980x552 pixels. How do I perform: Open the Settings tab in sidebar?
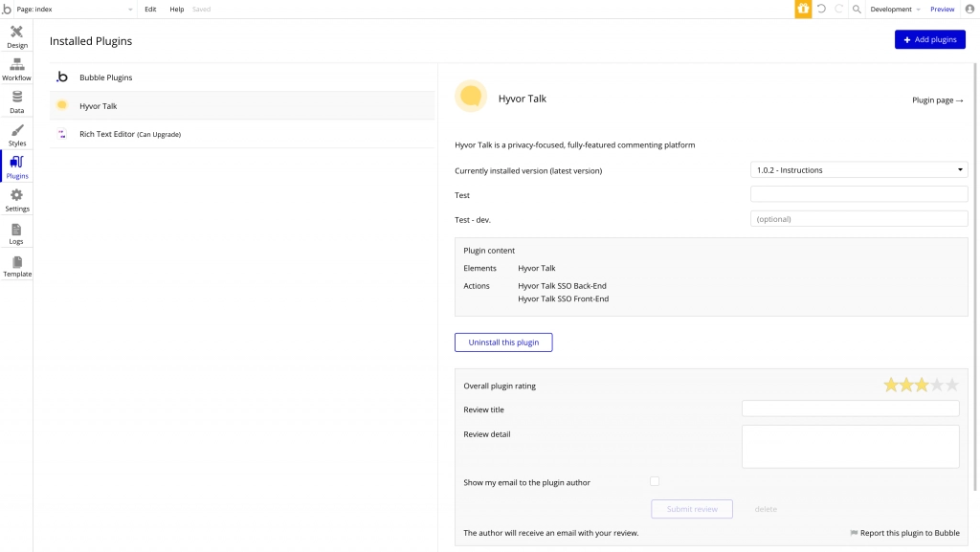17,200
